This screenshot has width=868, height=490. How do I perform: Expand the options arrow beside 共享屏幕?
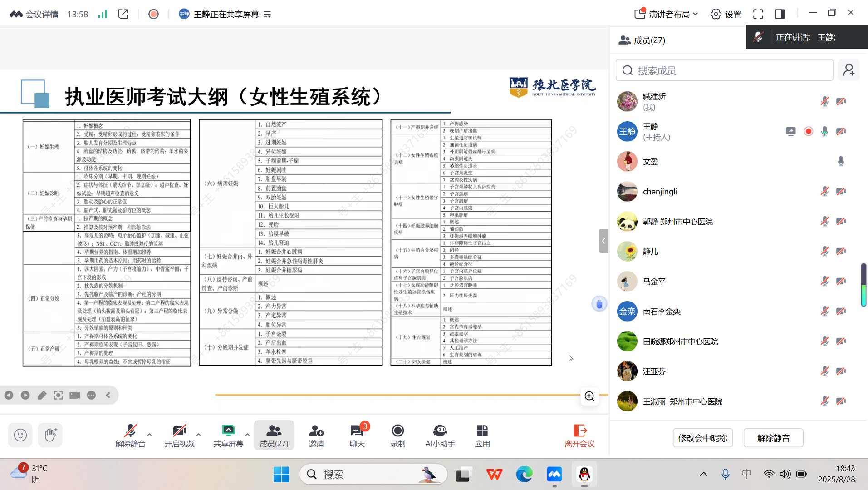[x=247, y=434]
